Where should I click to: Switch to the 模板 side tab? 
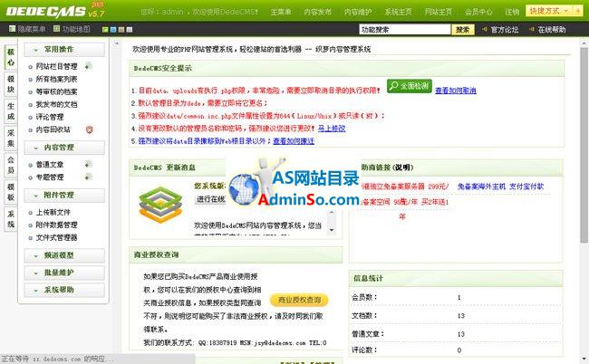pyautogui.click(x=11, y=192)
